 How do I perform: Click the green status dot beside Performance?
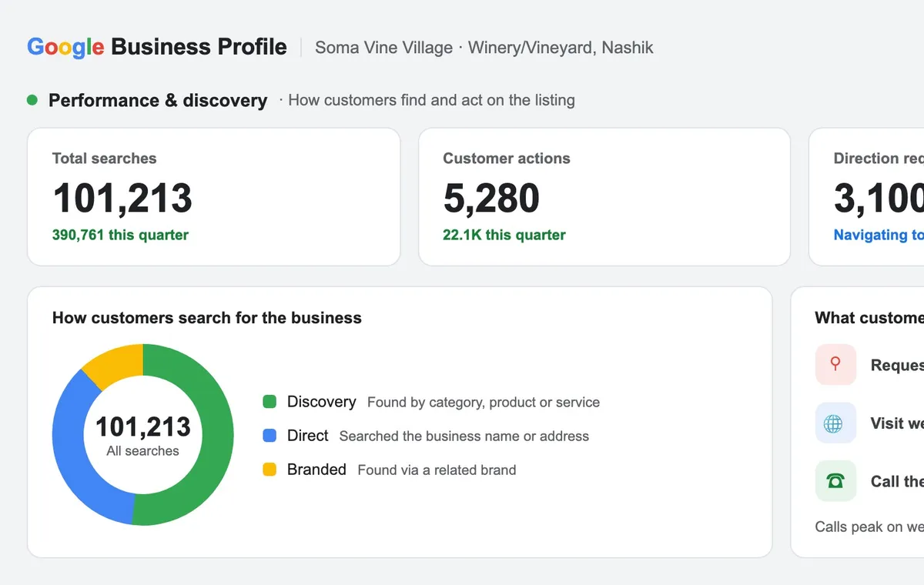(32, 100)
